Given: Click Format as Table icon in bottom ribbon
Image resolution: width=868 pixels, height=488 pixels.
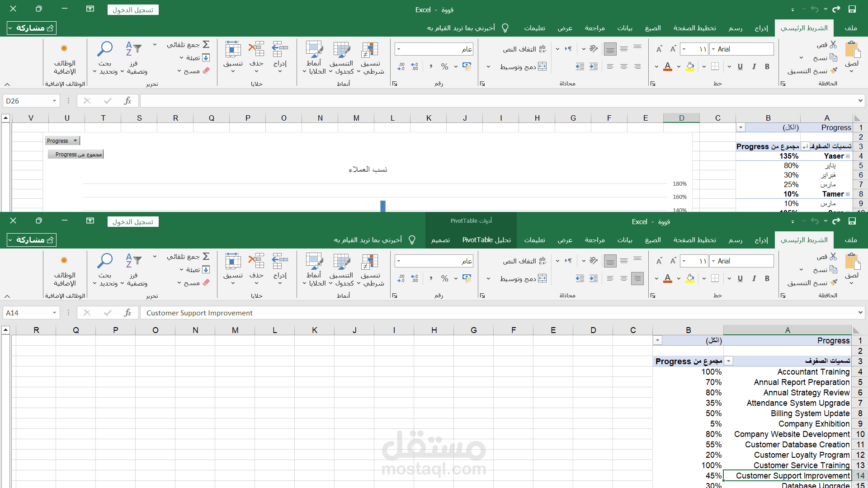Looking at the screenshot, I should pyautogui.click(x=341, y=262).
